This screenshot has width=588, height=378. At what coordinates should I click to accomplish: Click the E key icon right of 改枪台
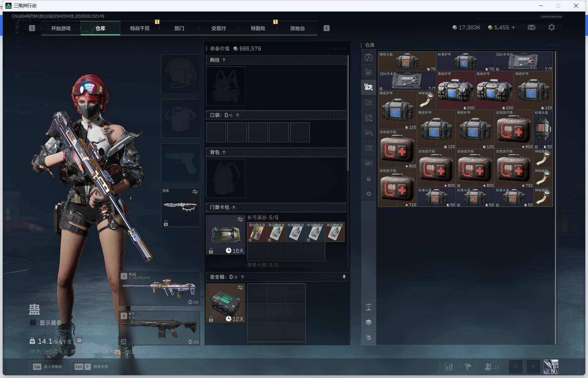[x=326, y=28]
